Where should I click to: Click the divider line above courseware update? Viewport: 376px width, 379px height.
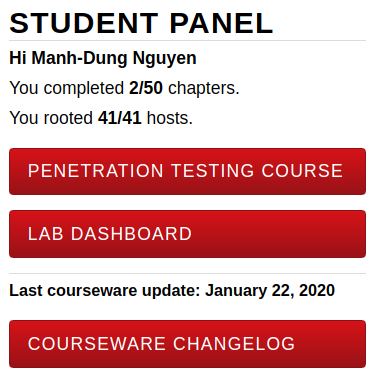pyautogui.click(x=187, y=274)
